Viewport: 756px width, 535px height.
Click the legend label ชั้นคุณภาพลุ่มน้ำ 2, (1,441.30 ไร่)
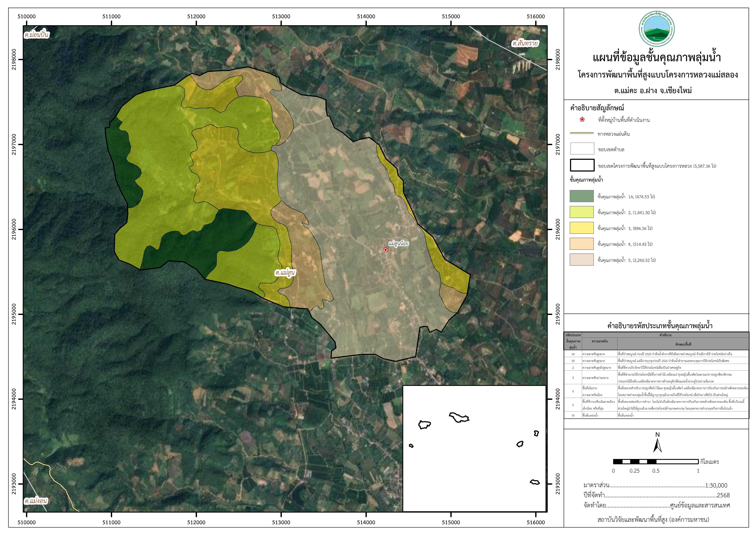click(x=627, y=213)
